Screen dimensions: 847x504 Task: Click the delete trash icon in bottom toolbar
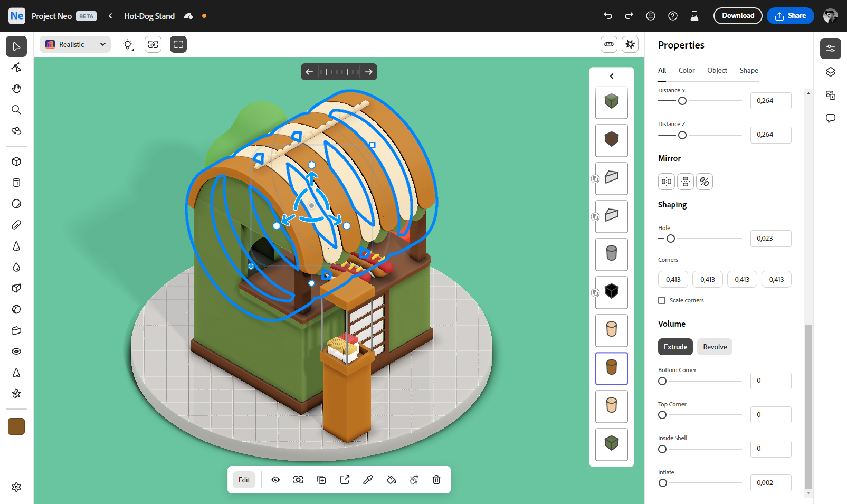coord(436,480)
